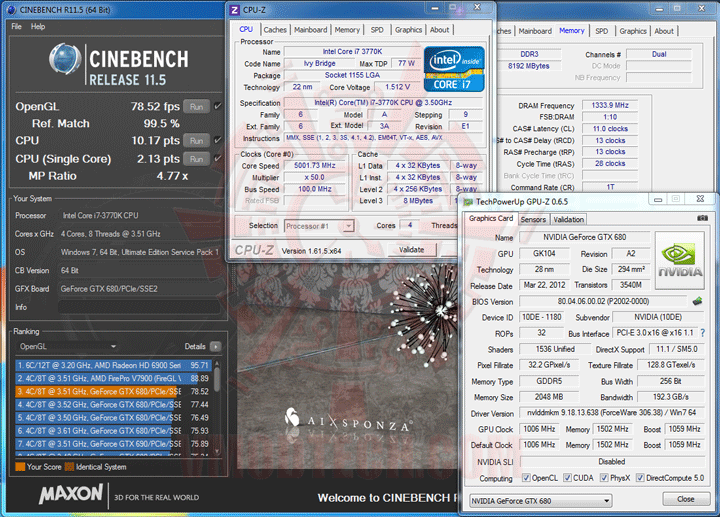720x517 pixels.
Task: Click the GPU-Z Name field GTX 680
Action: click(585, 237)
